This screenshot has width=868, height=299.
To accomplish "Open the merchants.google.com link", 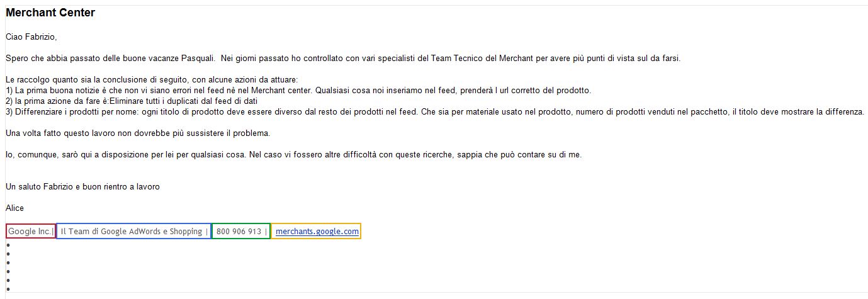I will [x=317, y=232].
